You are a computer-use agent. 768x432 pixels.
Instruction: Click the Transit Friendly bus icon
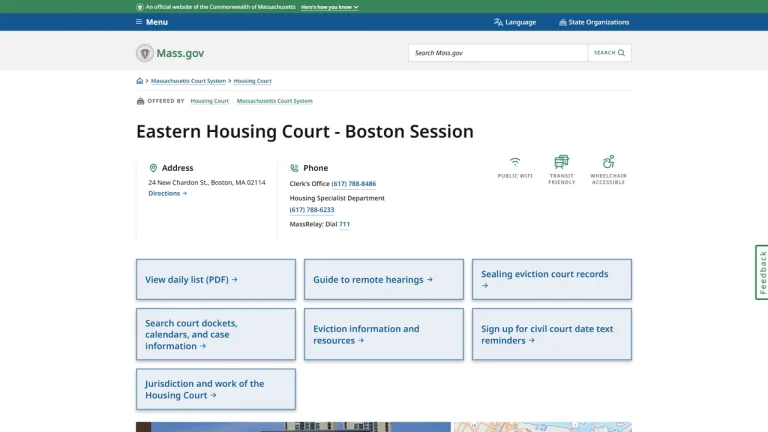pos(561,162)
